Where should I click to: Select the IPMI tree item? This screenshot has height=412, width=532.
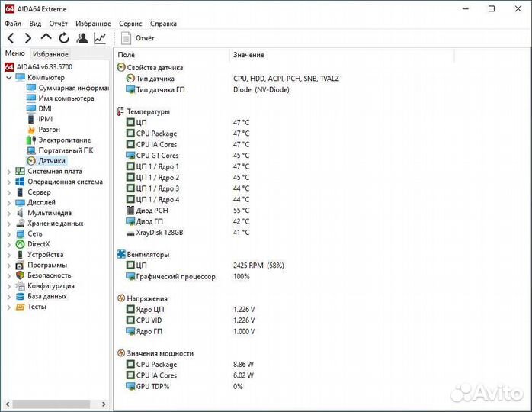46,119
